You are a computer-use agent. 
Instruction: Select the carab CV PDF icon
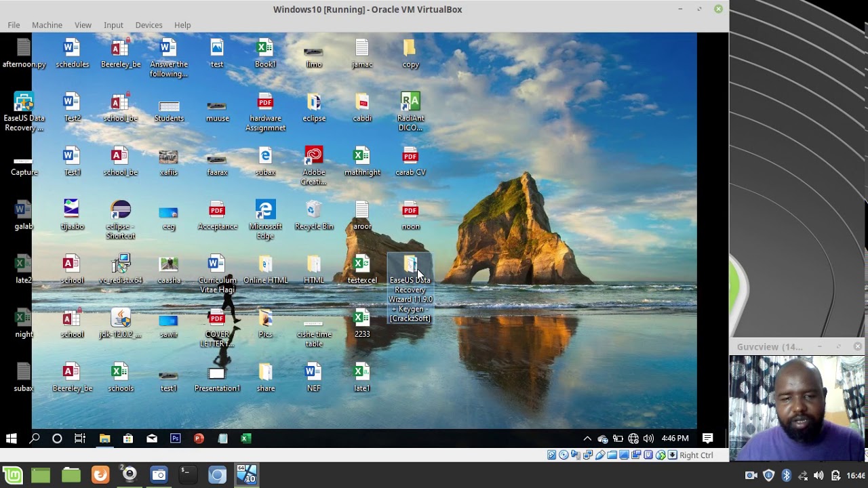click(x=410, y=162)
